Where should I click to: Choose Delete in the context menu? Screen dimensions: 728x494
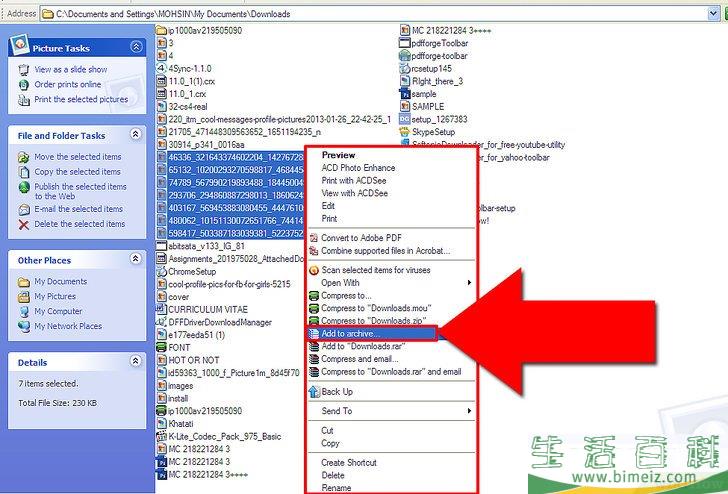[x=332, y=475]
